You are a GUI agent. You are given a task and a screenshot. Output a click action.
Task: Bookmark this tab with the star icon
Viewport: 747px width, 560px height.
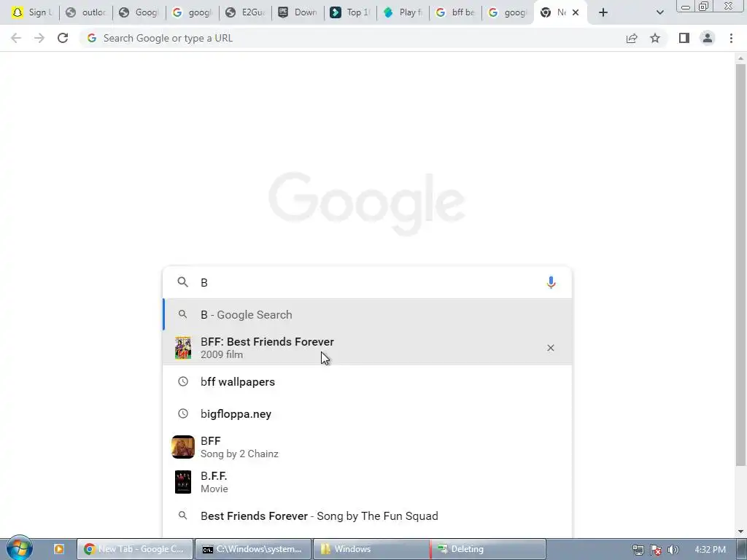tap(655, 38)
